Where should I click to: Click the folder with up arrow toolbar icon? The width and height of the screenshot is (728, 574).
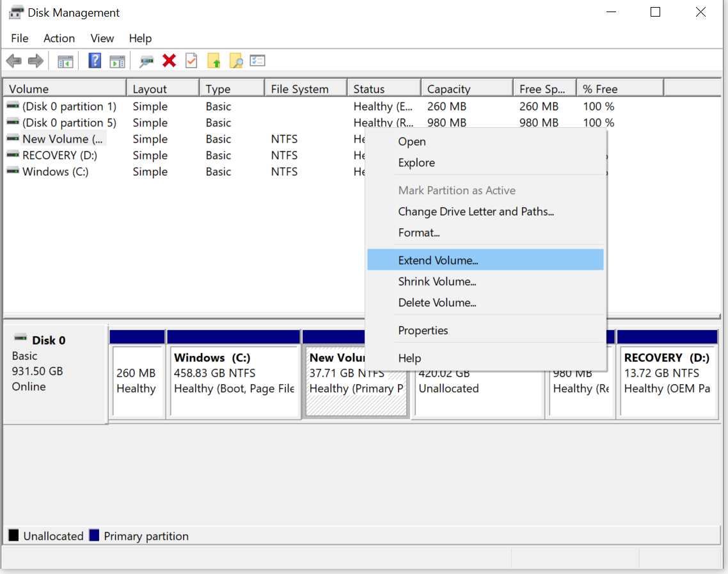point(214,60)
